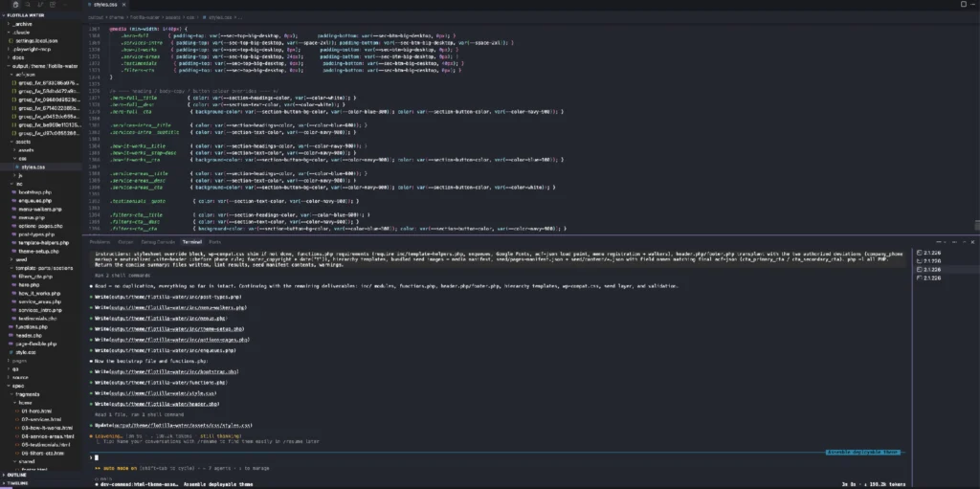
Task: Open the Extensions view icon
Action: pos(53,5)
